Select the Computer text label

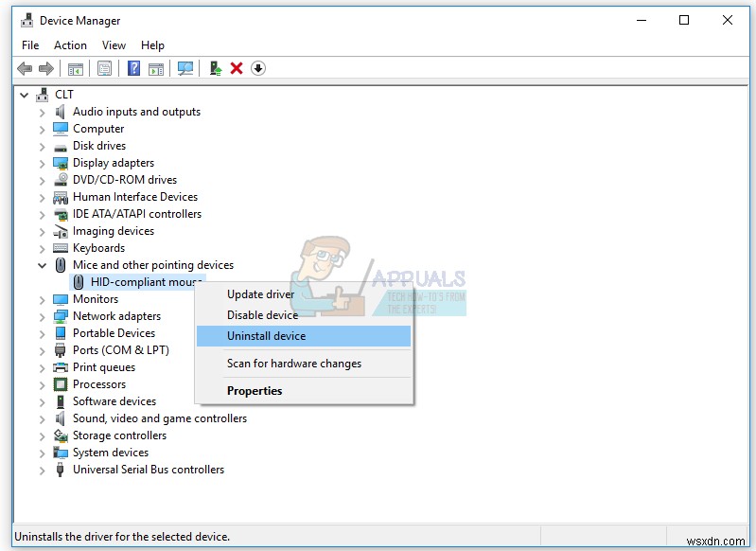point(98,129)
